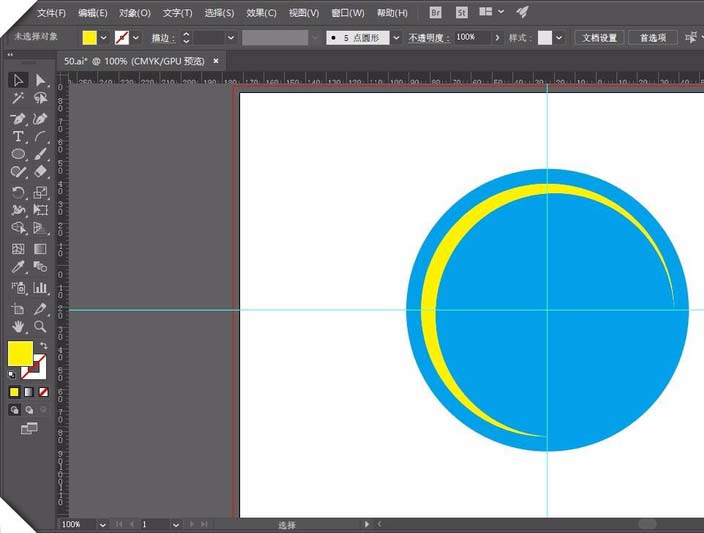Viewport: 704px width, 533px height.
Task: Open the zoom level dropdown at bottom
Action: point(102,524)
